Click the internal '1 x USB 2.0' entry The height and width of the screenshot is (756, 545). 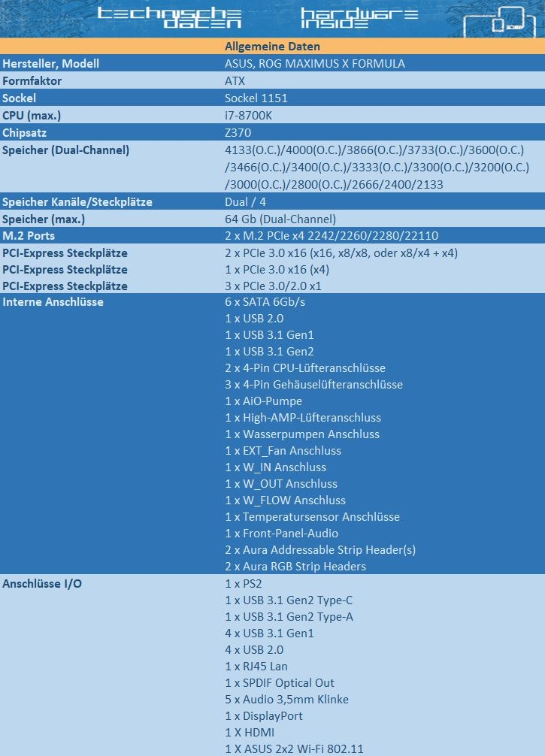click(254, 319)
